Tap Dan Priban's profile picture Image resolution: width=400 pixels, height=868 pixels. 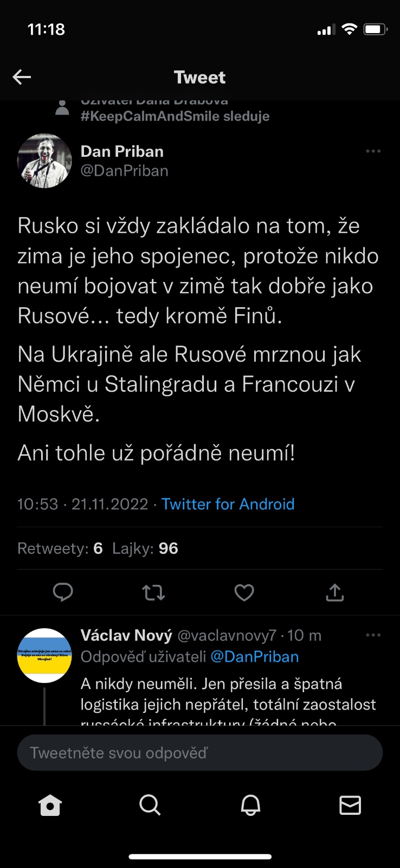click(x=44, y=161)
